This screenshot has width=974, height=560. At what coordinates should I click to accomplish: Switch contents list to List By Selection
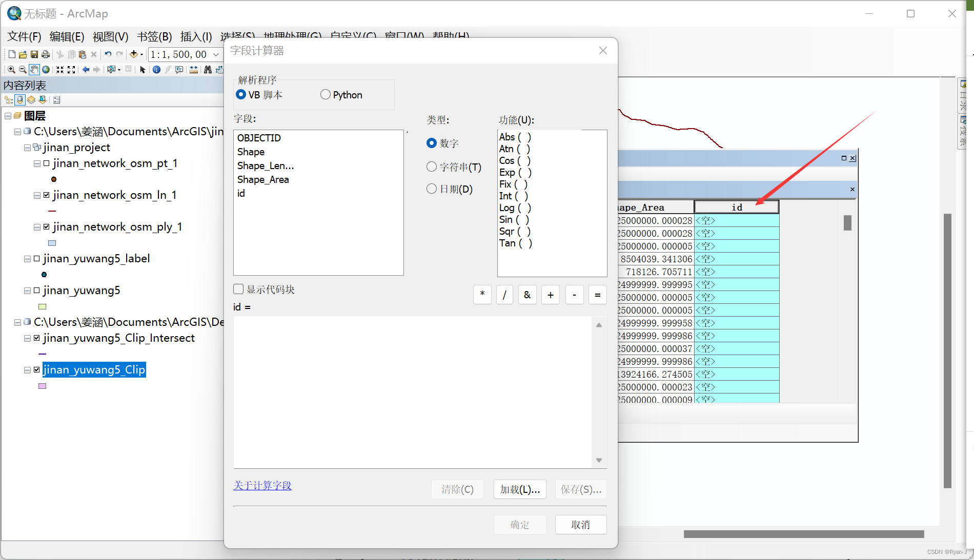42,100
